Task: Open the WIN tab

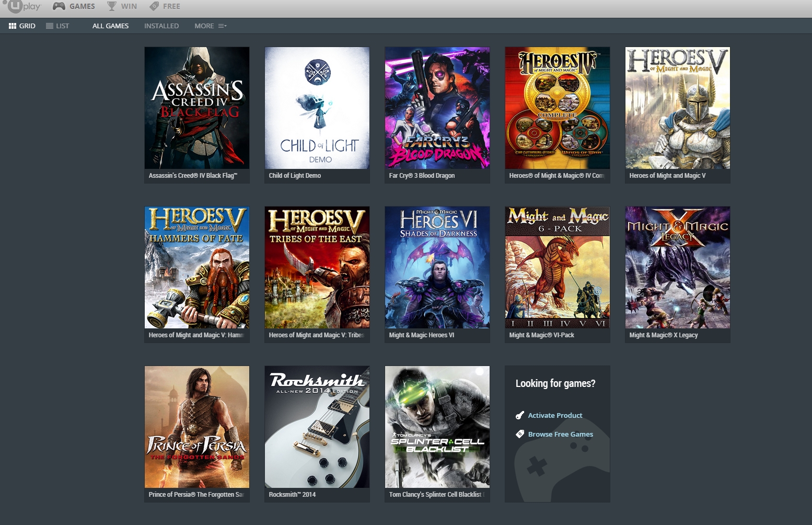Action: tap(122, 6)
